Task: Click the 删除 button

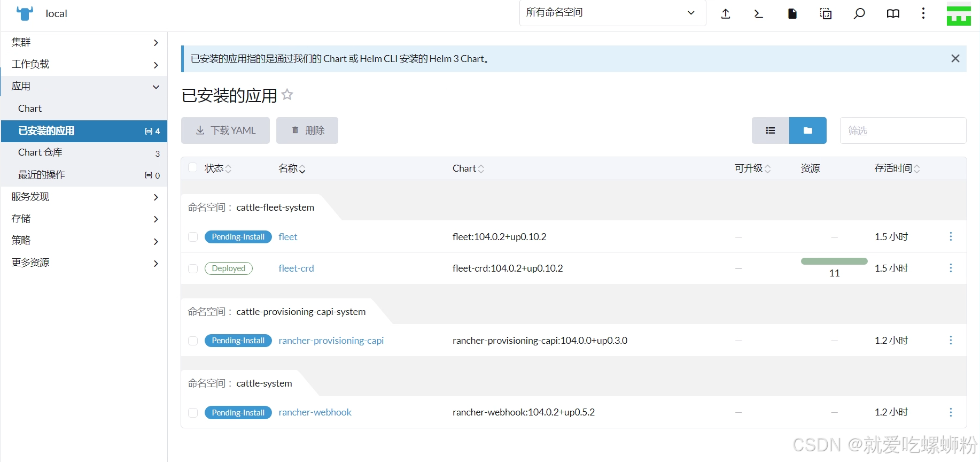Action: [307, 130]
